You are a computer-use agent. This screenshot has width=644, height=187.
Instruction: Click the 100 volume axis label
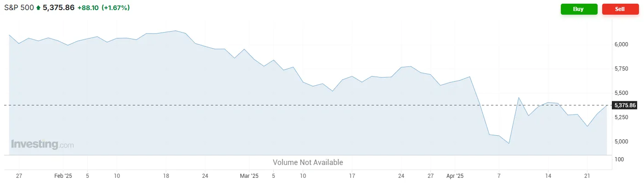point(620,159)
